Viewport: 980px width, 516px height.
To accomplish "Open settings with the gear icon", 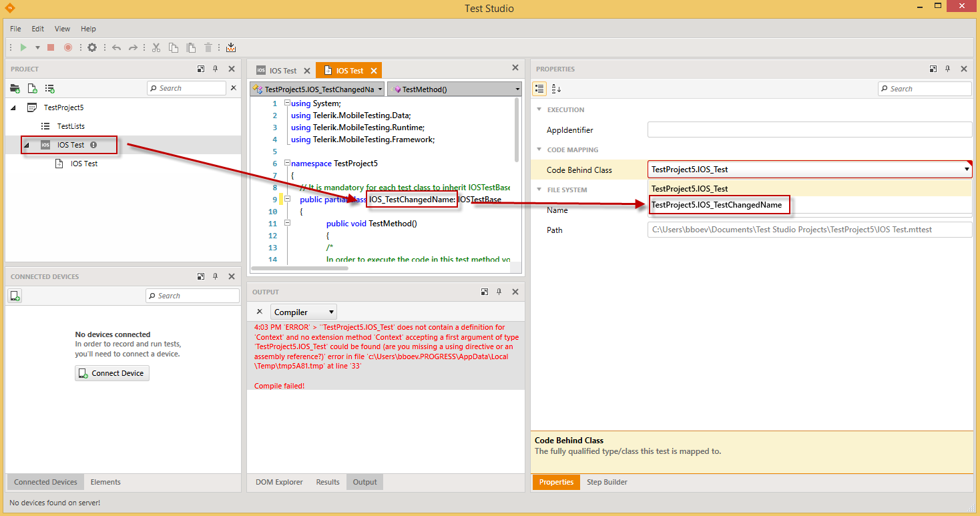I will pyautogui.click(x=92, y=47).
